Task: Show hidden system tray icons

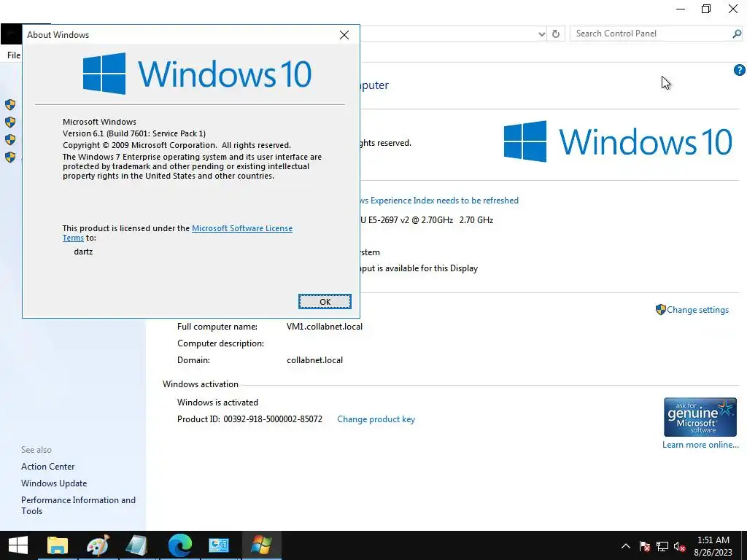Action: click(625, 546)
